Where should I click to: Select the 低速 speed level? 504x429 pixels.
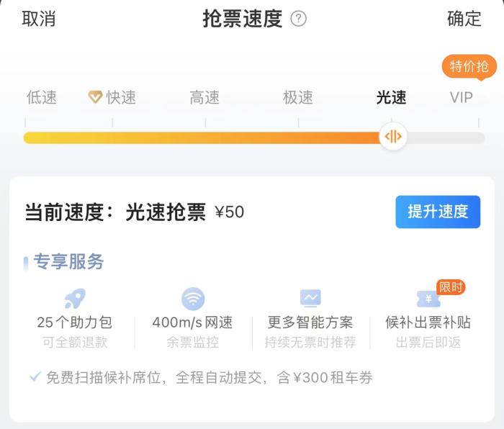click(x=41, y=97)
